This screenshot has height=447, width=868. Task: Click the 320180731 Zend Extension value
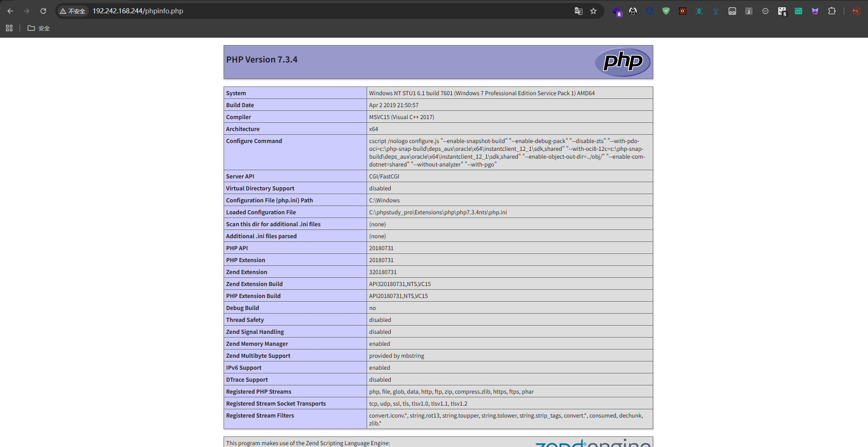pyautogui.click(x=383, y=272)
